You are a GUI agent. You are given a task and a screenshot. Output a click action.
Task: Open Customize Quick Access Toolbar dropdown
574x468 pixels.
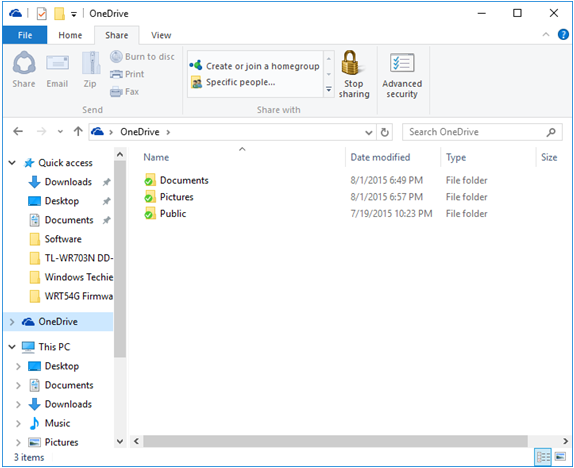tap(74, 14)
